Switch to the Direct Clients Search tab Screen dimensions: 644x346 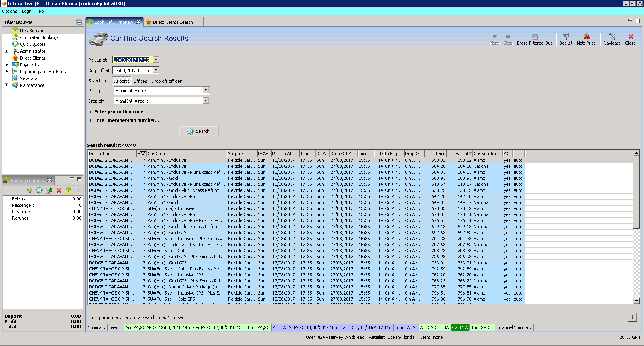point(173,22)
